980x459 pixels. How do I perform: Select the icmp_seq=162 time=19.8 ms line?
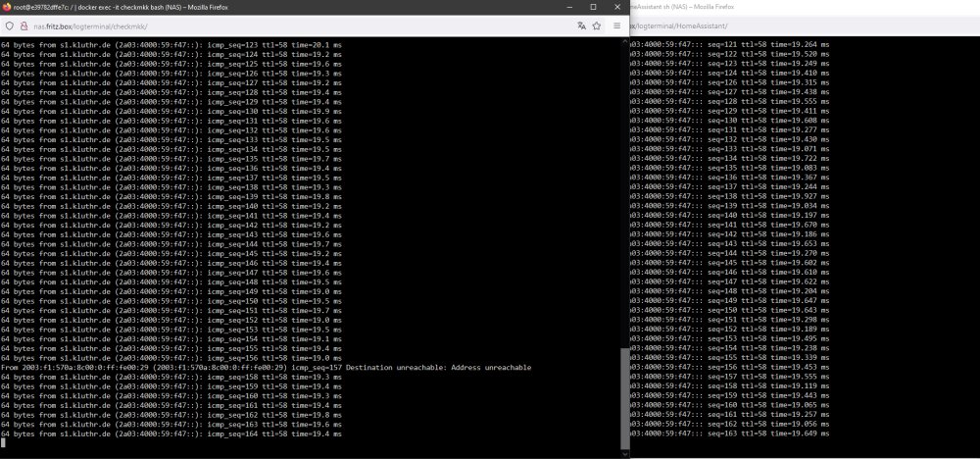click(171, 415)
